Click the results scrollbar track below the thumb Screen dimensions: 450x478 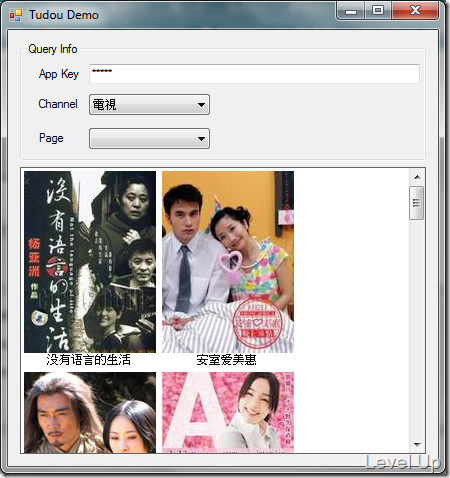coord(417,328)
